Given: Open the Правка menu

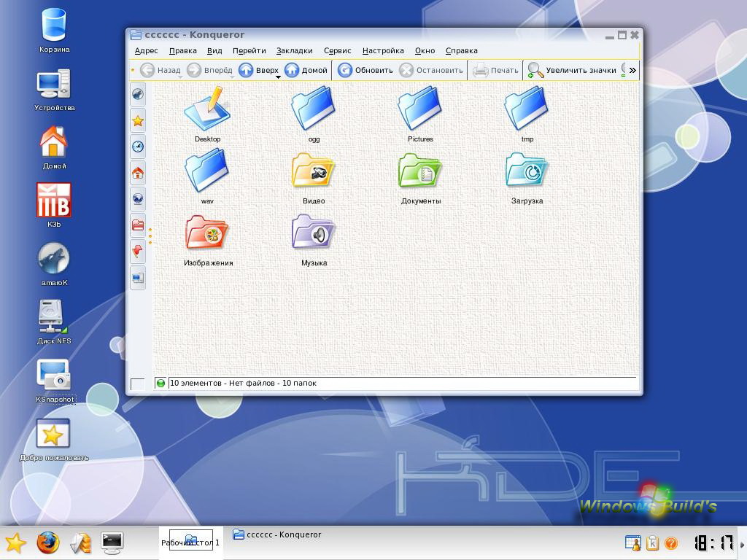Looking at the screenshot, I should point(183,51).
